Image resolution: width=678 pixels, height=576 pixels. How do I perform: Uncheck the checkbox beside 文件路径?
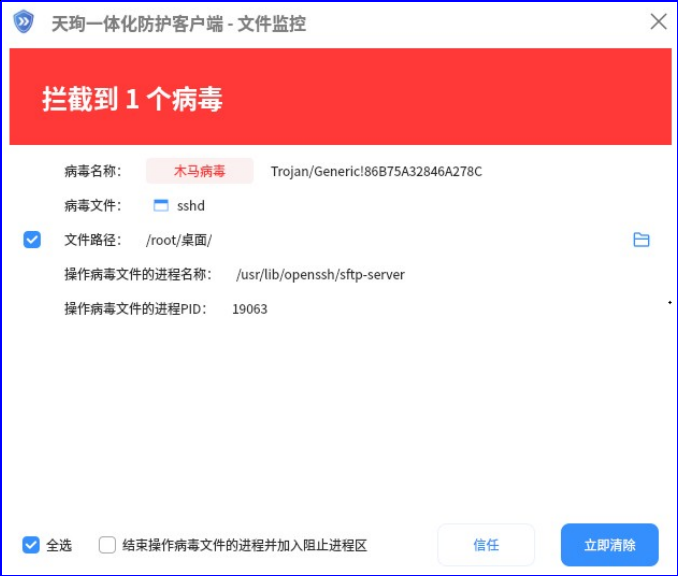[32, 240]
